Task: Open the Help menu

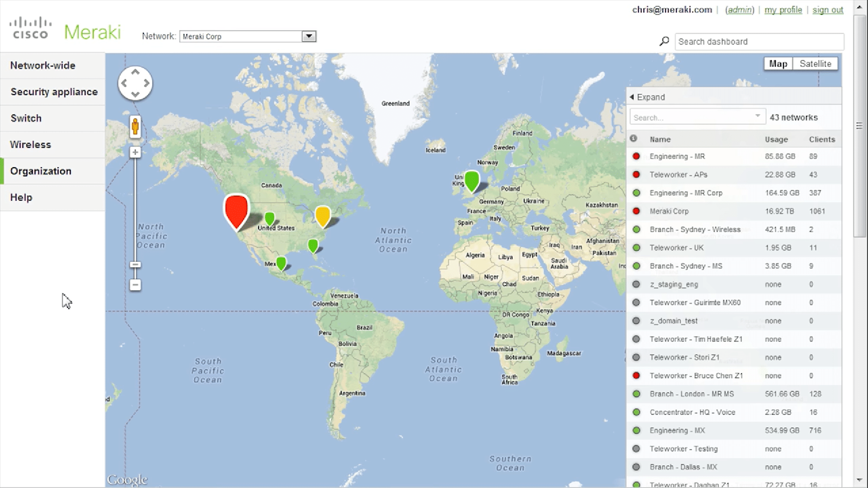Action: point(53,197)
